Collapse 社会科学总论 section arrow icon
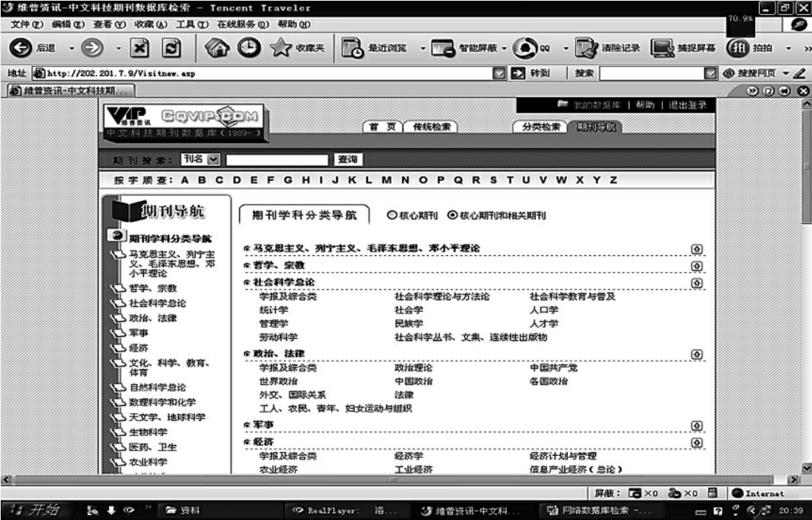This screenshot has width=812, height=520. [x=696, y=283]
